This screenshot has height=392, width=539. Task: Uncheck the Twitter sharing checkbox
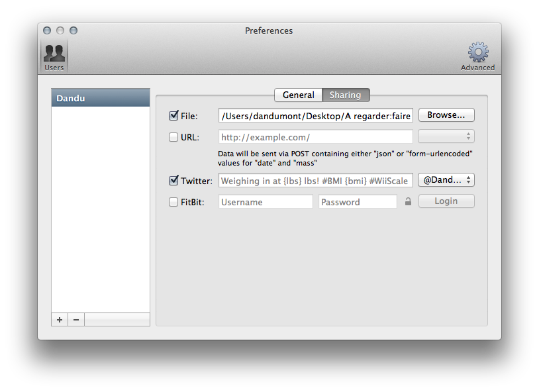tap(174, 181)
